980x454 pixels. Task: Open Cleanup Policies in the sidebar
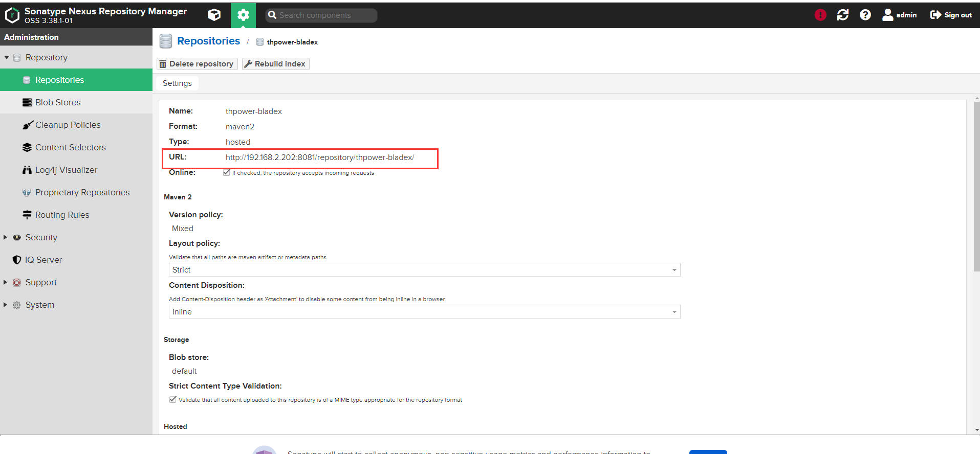point(76,125)
